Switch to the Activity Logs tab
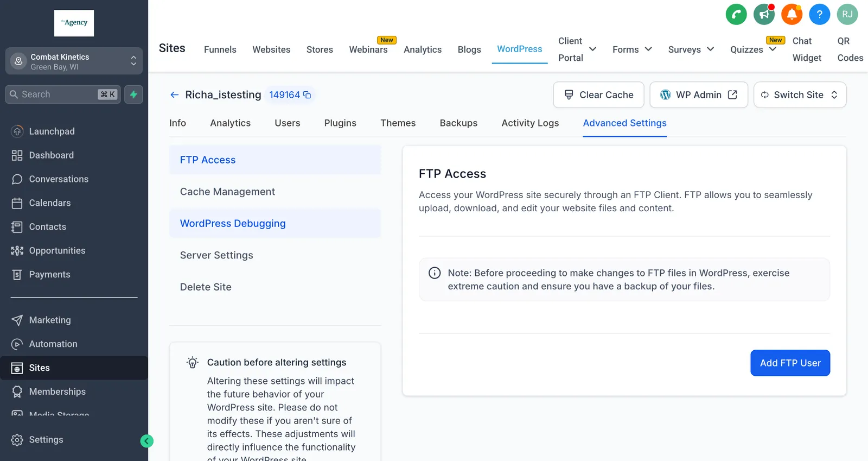 [x=530, y=123]
